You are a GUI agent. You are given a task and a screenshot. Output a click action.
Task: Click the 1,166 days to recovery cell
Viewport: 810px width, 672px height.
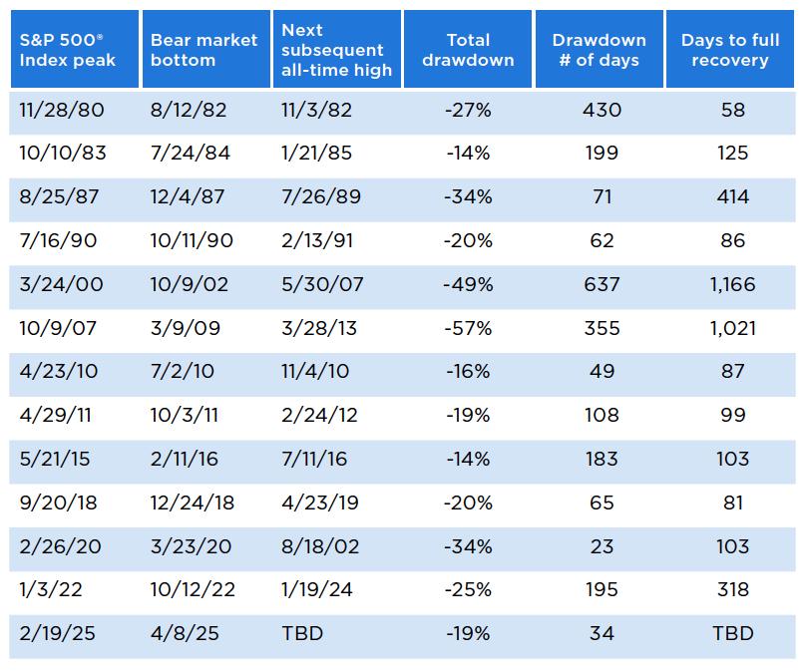[x=732, y=284]
